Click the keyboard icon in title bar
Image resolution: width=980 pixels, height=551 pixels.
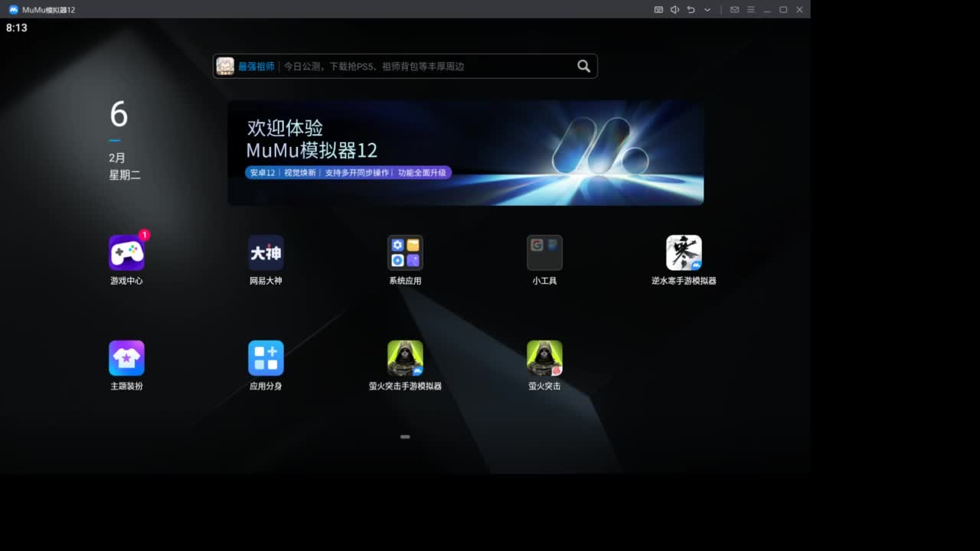pos(658,9)
